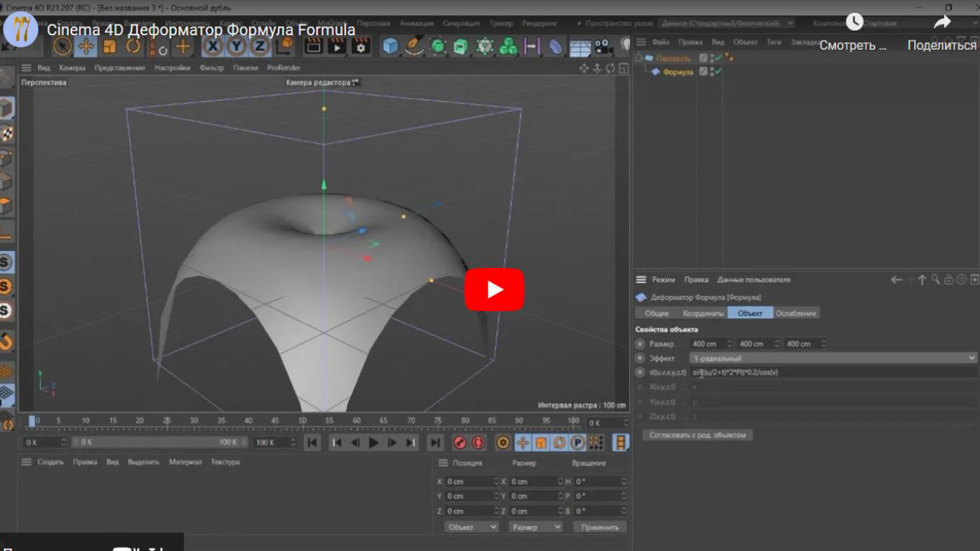Switch to the Общие tab
The width and height of the screenshot is (980, 551).
[657, 313]
